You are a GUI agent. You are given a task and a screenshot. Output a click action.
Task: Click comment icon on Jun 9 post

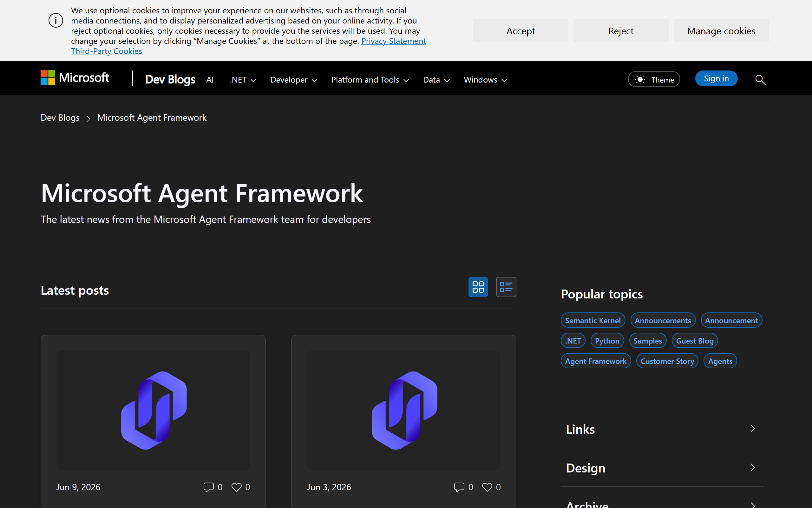(208, 487)
